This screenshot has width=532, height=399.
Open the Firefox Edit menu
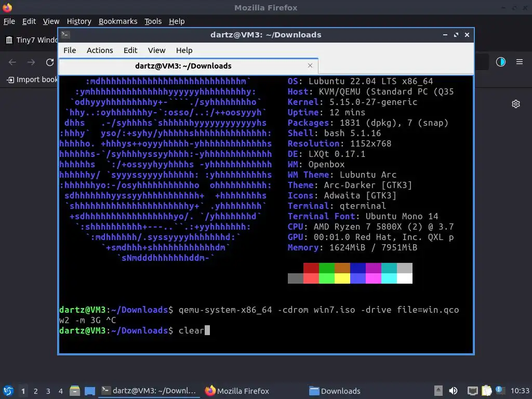pyautogui.click(x=29, y=21)
